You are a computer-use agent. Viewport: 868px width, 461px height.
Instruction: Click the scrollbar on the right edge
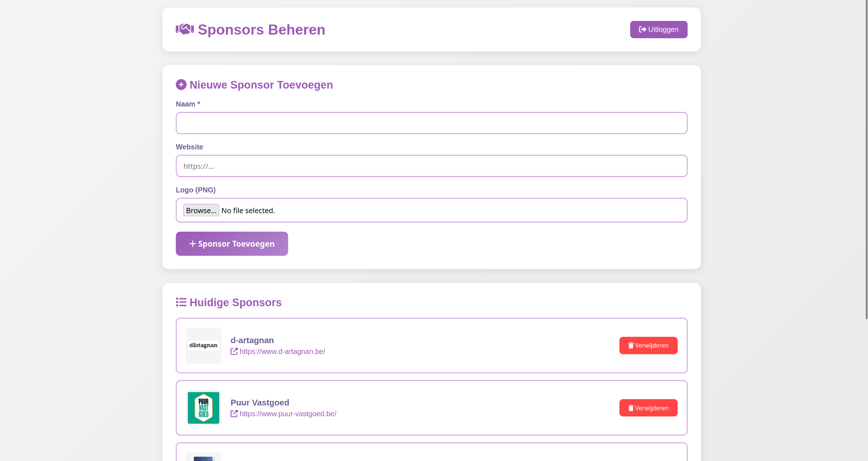865,159
